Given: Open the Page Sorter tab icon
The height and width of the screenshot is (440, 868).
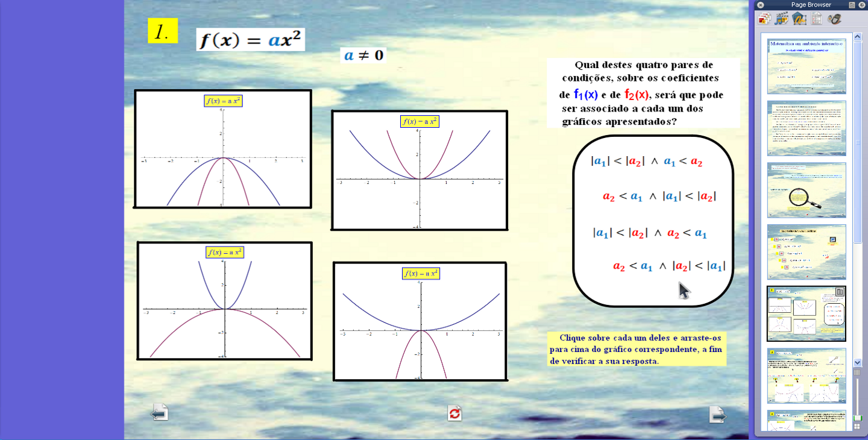Looking at the screenshot, I should (765, 19).
